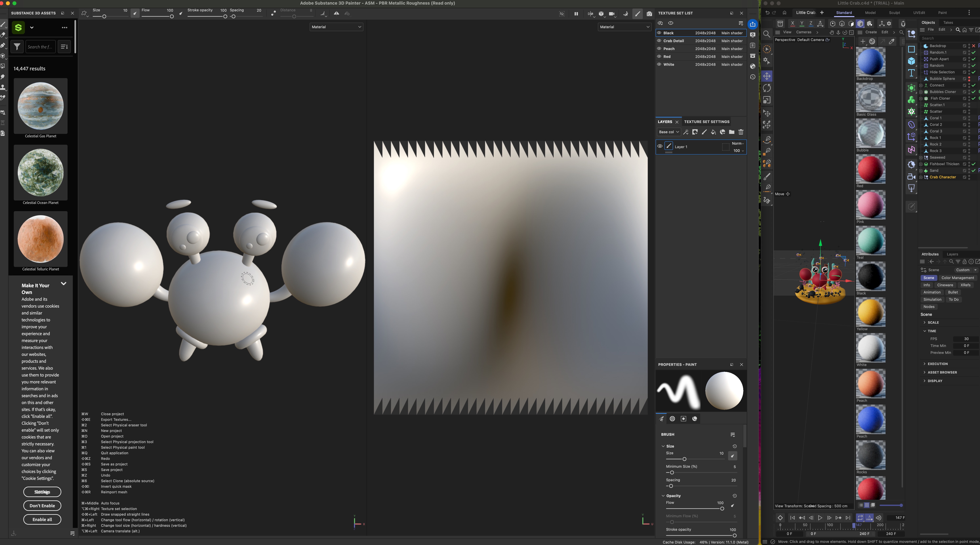Select the Rotate tool in Cinema 4D
Viewport: 980px width, 545px height.
click(767, 88)
